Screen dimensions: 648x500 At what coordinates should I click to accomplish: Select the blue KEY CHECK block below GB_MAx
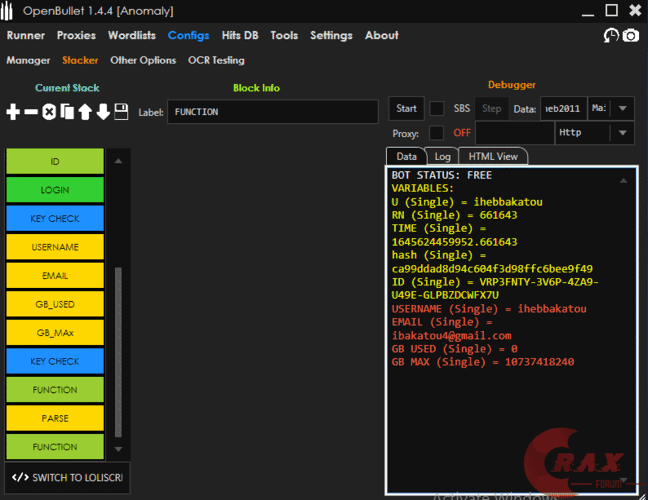coord(55,361)
